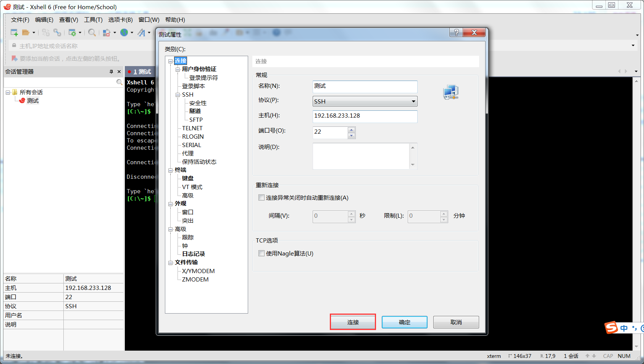Click status bar up arrow icon
The width and height of the screenshot is (644, 364).
588,356
